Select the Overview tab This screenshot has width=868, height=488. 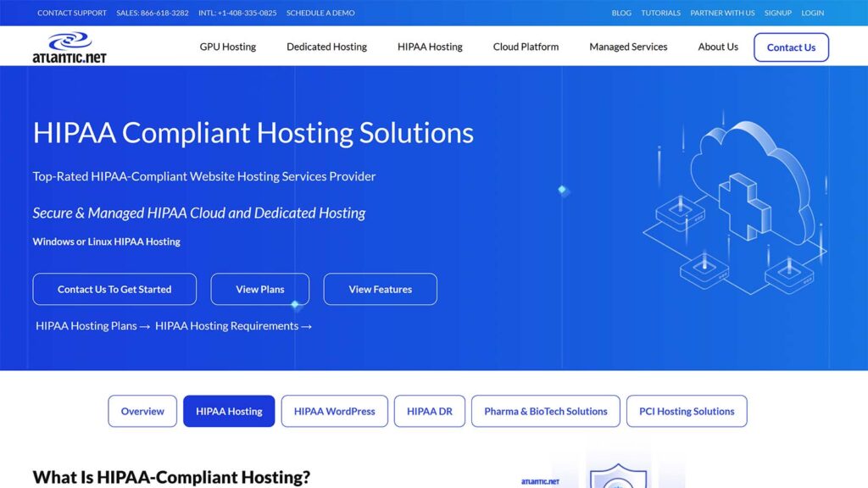pyautogui.click(x=142, y=411)
